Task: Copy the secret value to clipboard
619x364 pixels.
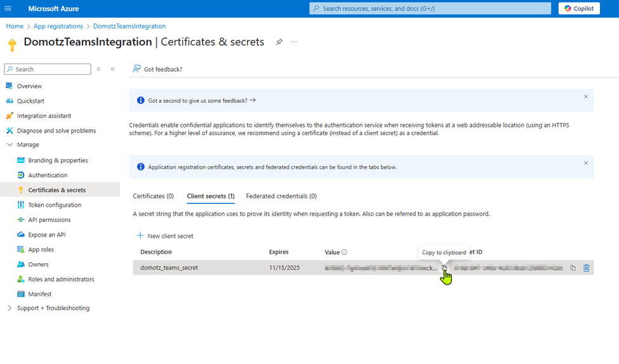Action: (x=444, y=268)
